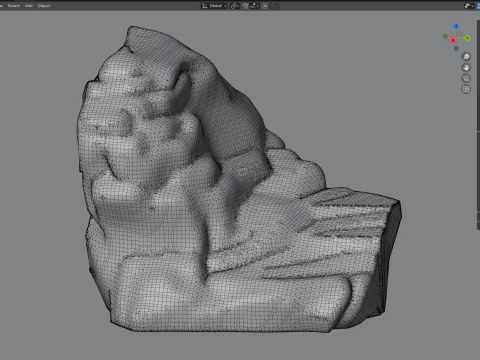
Task: Click the blue Z axis on navigation gizmo
Action: pos(456,26)
